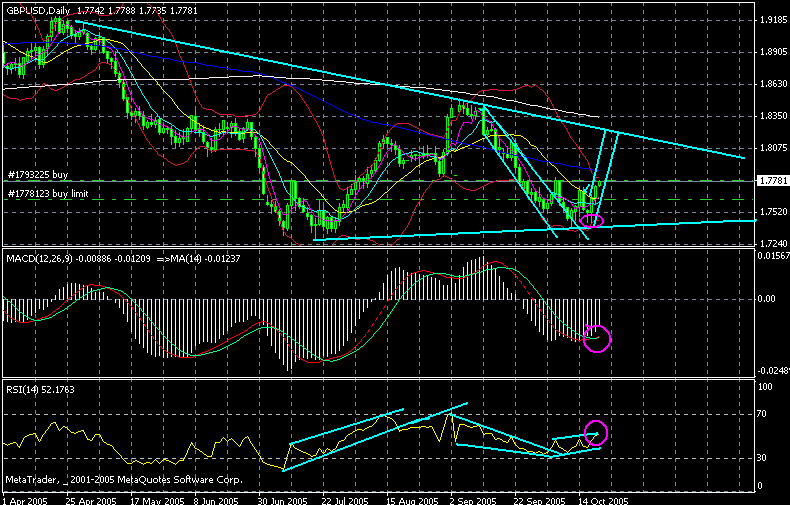Click the 25 Apr 2005 date label

91,500
